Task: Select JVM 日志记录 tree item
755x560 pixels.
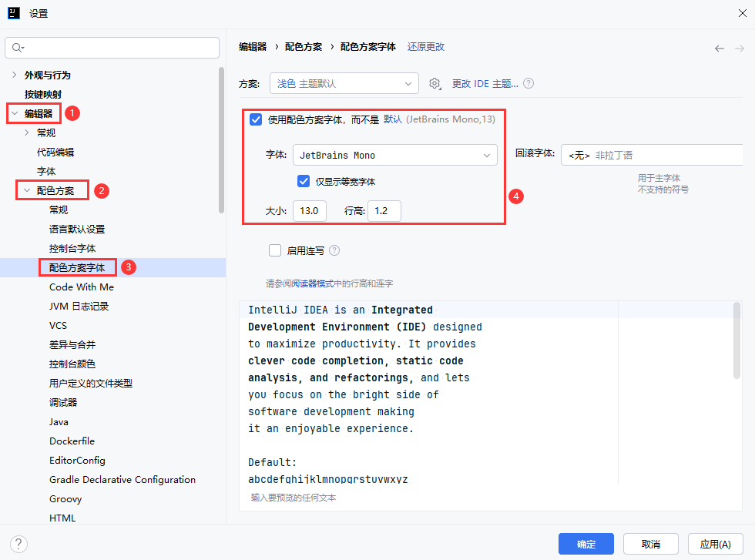Action: pos(79,307)
